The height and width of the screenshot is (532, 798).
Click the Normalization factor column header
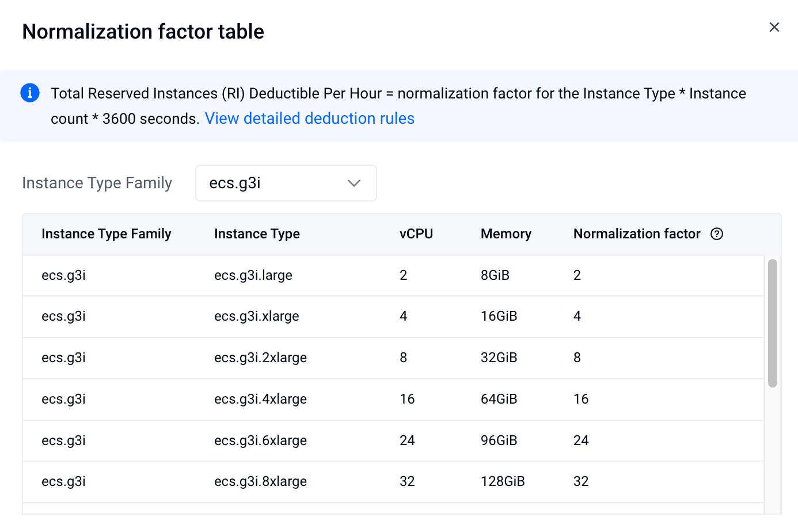click(x=637, y=234)
